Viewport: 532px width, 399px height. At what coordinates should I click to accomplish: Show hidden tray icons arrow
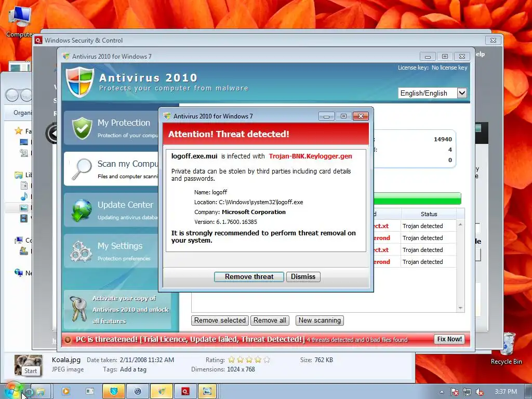pos(442,392)
